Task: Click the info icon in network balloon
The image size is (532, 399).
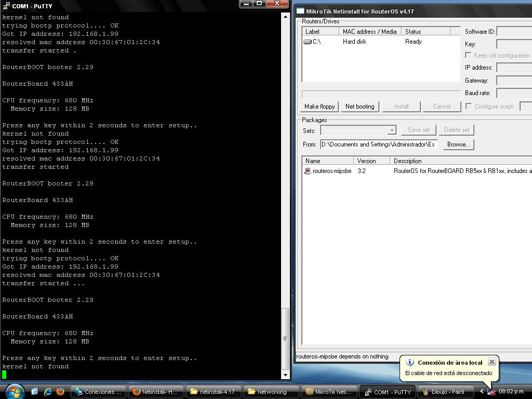Action: [x=409, y=362]
